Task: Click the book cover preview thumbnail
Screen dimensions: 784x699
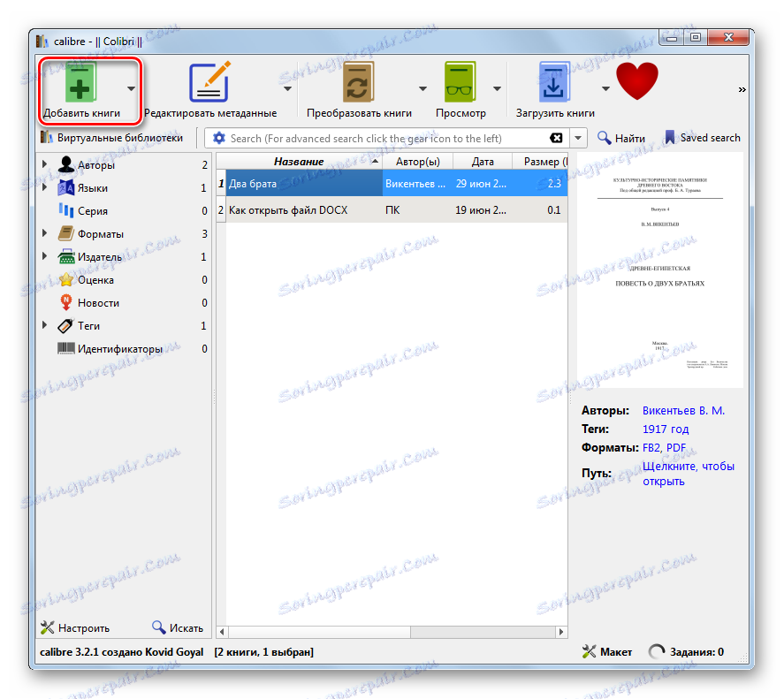Action: (660, 270)
